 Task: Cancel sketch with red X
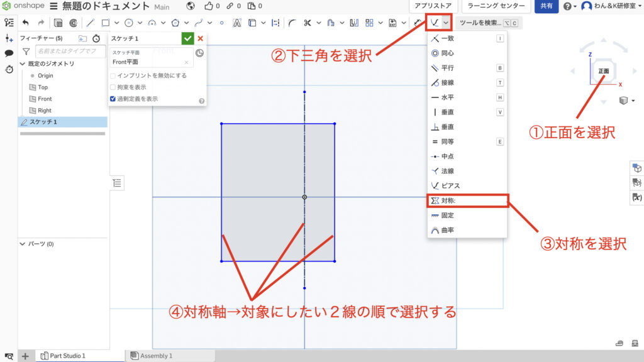point(201,38)
